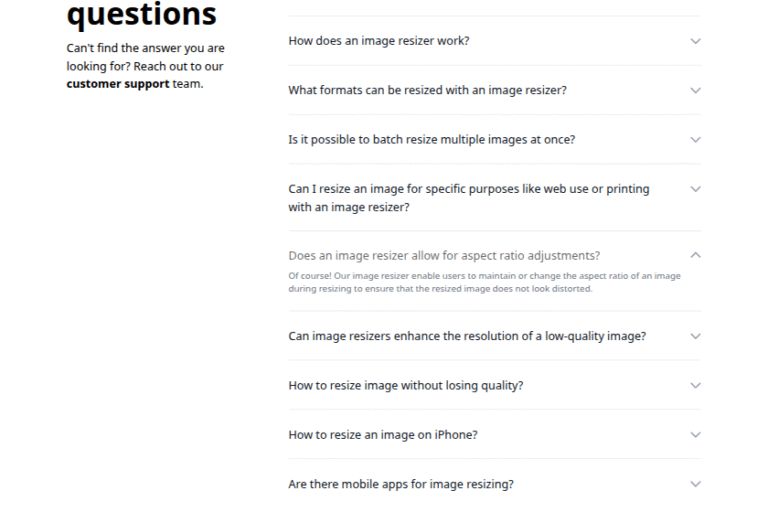Viewport: 768px width, 512px height.
Task: Click chevron beside "without losing quality" question
Action: point(696,386)
